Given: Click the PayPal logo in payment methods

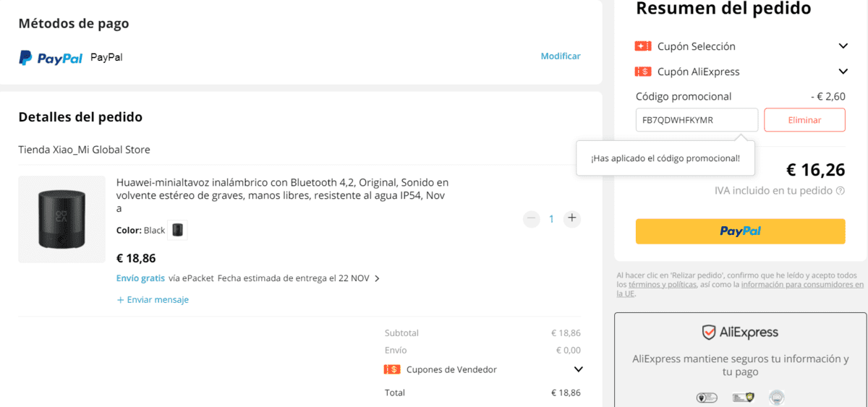Looking at the screenshot, I should [x=51, y=58].
